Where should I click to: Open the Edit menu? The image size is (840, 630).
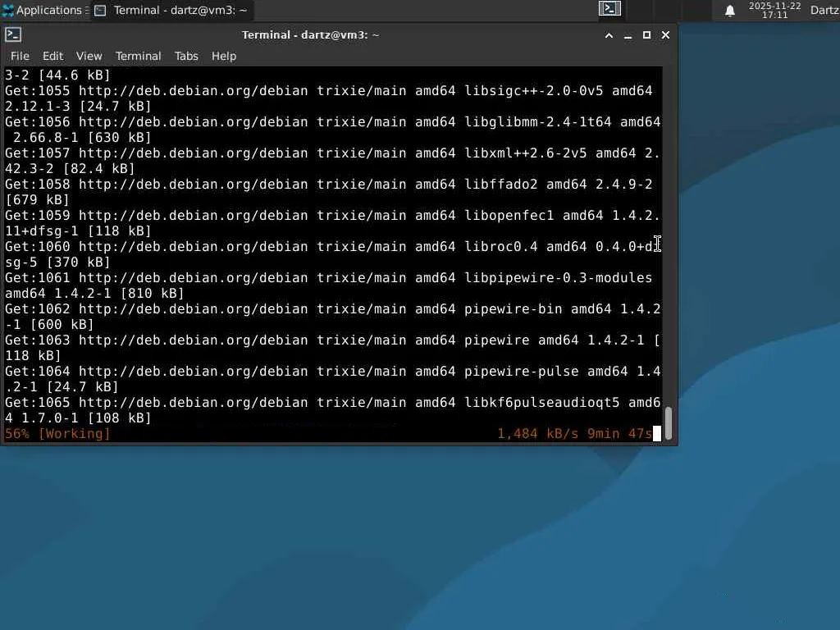pos(53,56)
